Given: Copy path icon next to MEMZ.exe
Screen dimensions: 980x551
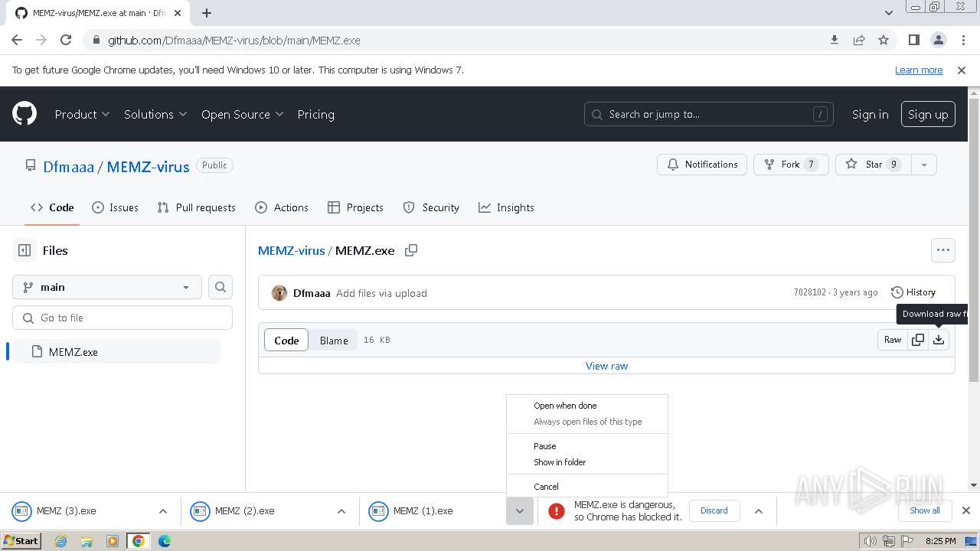Looking at the screenshot, I should (411, 250).
